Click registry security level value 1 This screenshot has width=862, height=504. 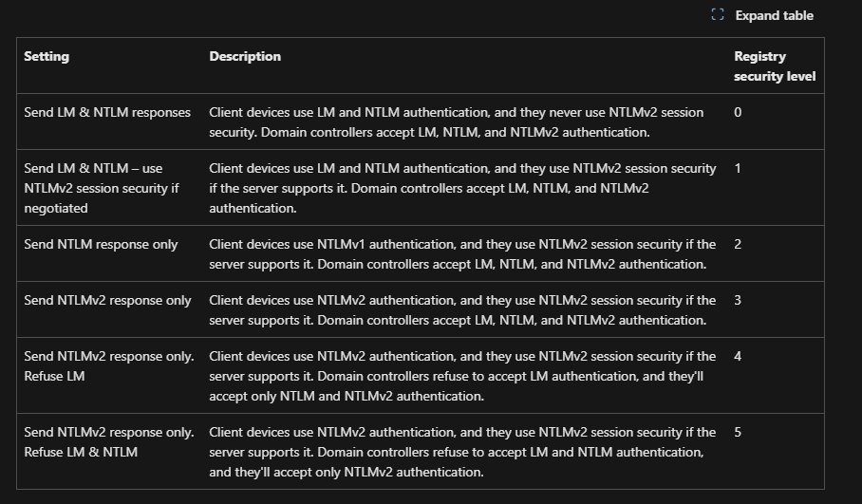click(x=738, y=168)
